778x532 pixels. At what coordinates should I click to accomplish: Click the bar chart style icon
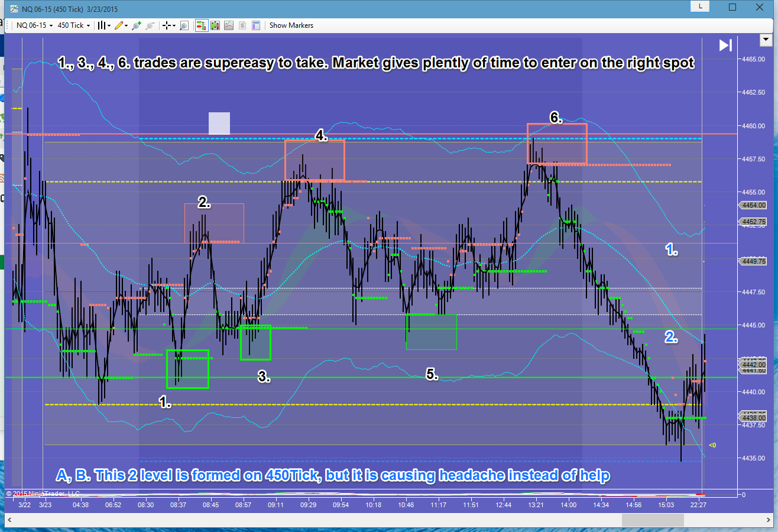102,25
